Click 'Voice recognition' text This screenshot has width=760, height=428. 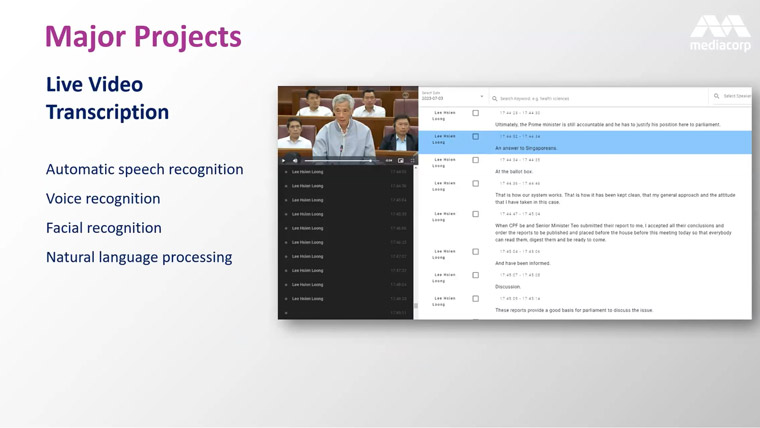[103, 199]
